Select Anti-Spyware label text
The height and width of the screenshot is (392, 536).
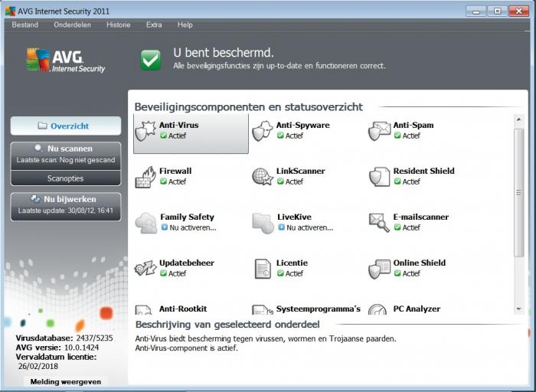pos(303,125)
